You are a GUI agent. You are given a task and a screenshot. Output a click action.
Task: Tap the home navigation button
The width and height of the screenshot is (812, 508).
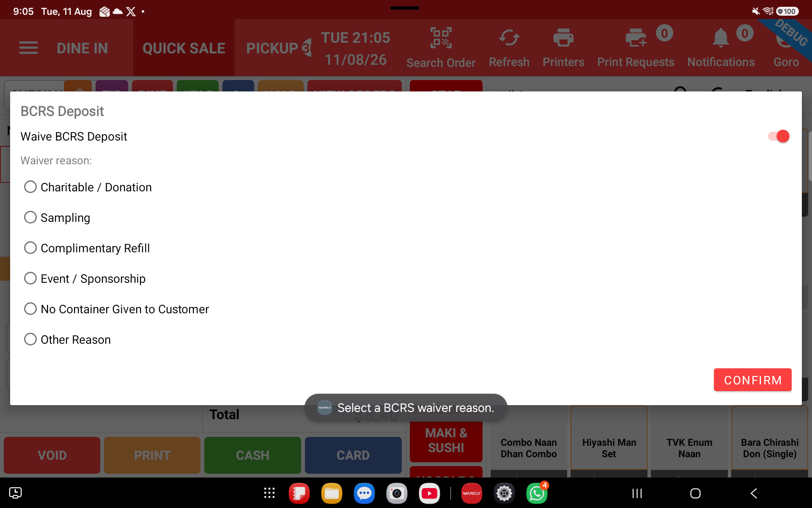click(x=695, y=493)
